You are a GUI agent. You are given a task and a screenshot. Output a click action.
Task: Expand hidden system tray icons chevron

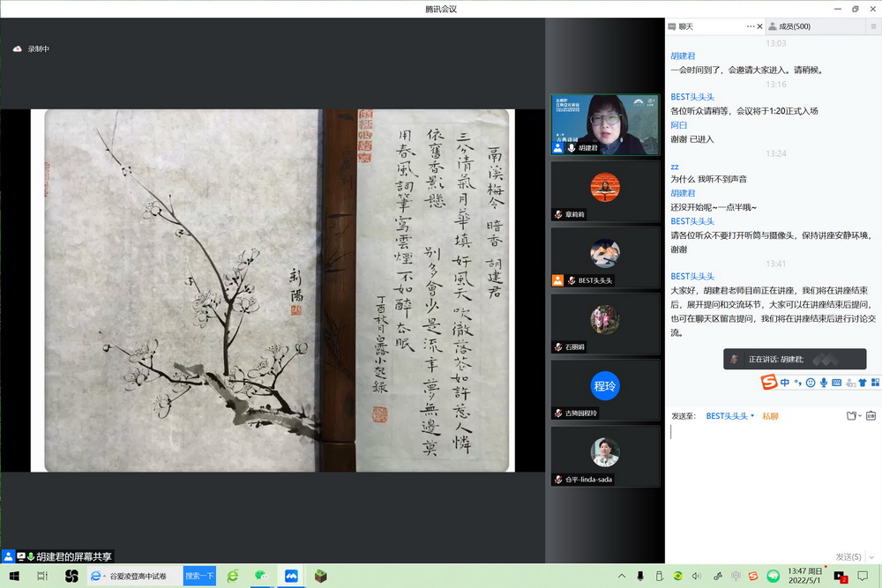coord(622,576)
